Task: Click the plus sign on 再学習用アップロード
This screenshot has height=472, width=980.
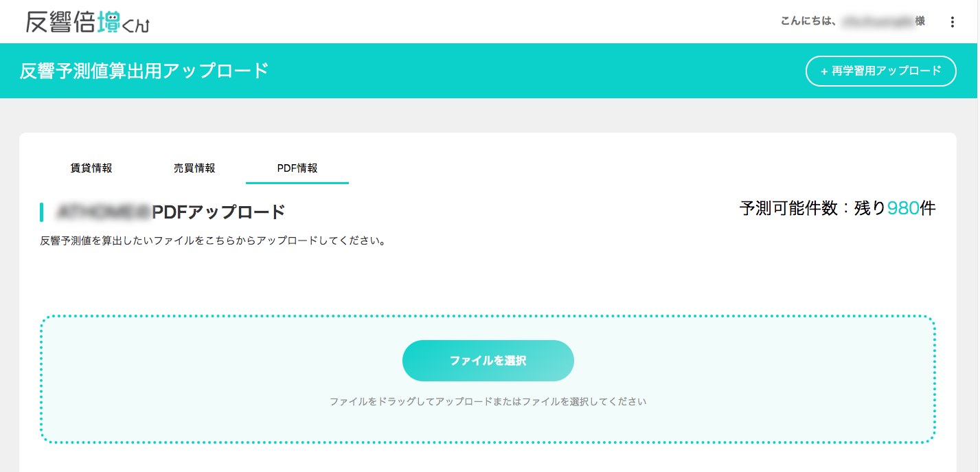Action: (824, 71)
